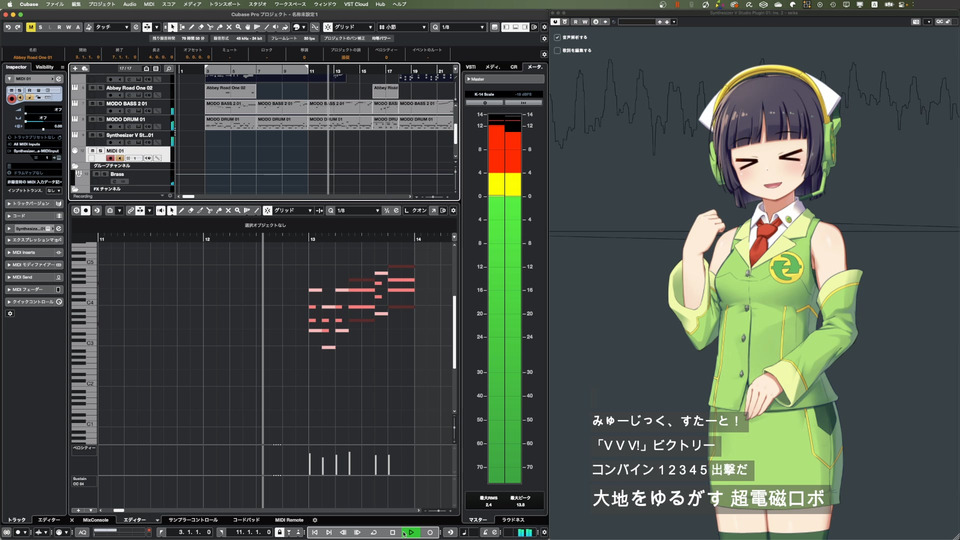Select the VSTi tab in right zone
The image size is (960, 540).
tap(470, 67)
